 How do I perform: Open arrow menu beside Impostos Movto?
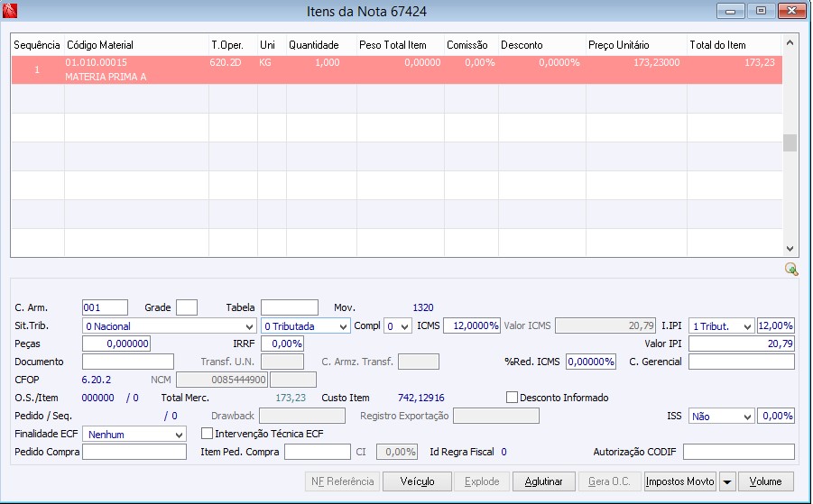(x=727, y=481)
